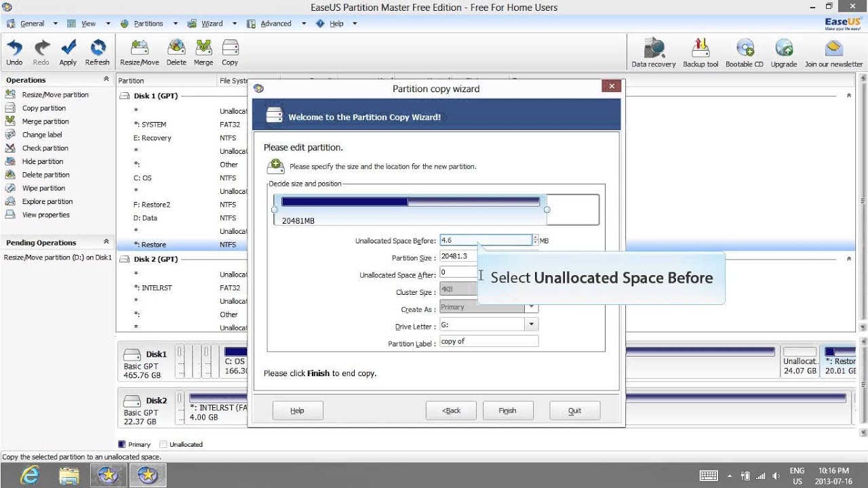Open the Drive Letter dropdown
The image size is (868, 488).
(x=532, y=325)
